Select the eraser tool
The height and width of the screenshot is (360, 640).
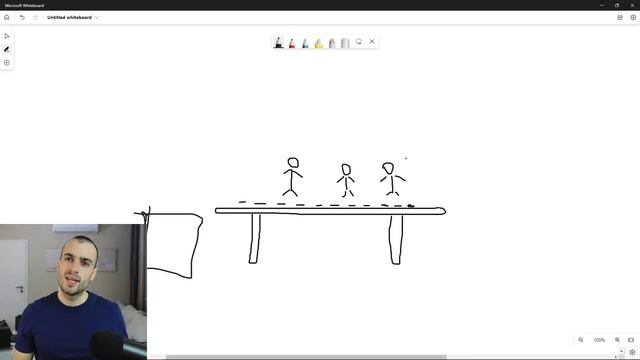332,42
